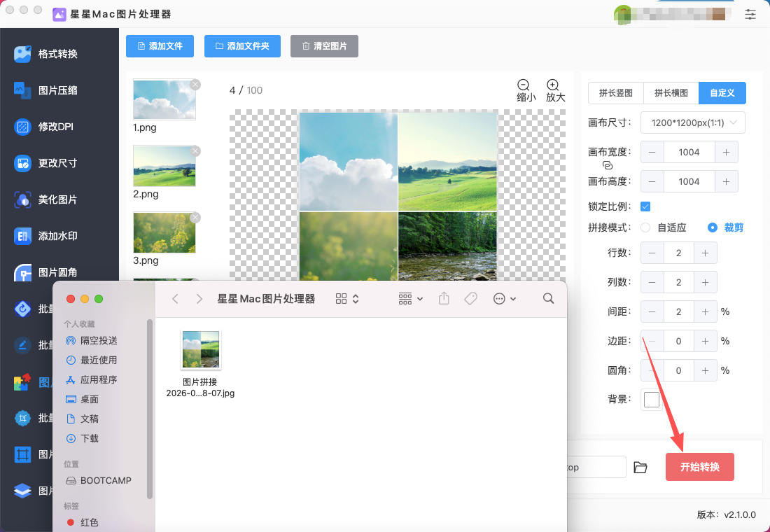Select the 裁剪 stitching mode radio

(x=713, y=227)
